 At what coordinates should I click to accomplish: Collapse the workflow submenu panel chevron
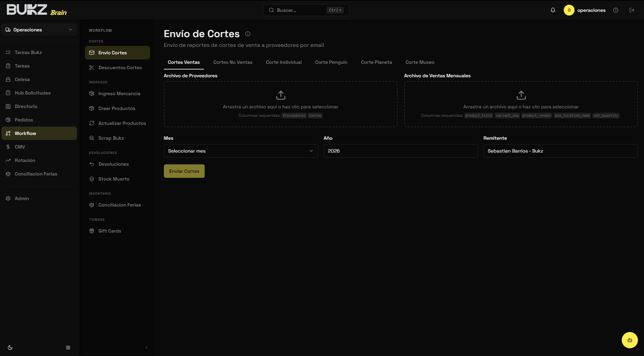coord(147,348)
